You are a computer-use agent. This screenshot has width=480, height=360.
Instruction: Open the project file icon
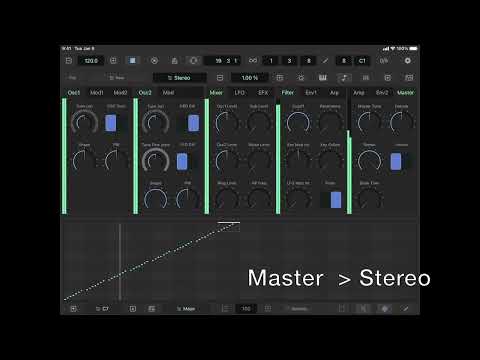point(69,61)
